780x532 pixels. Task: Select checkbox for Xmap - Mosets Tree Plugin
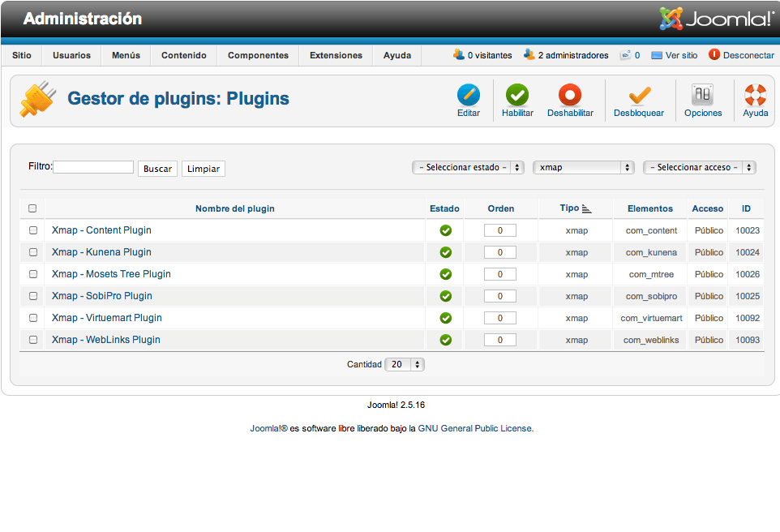(x=32, y=274)
